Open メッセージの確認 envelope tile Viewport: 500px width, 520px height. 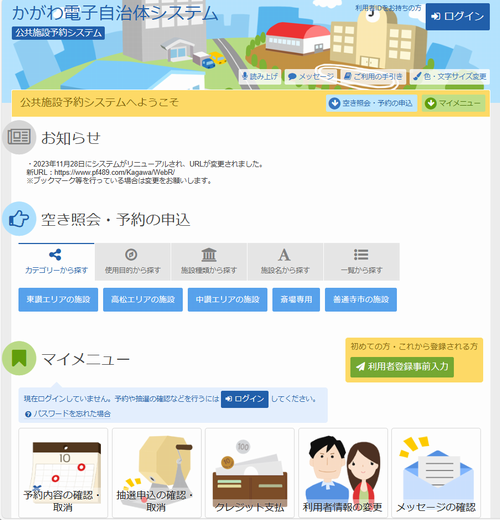(x=436, y=473)
